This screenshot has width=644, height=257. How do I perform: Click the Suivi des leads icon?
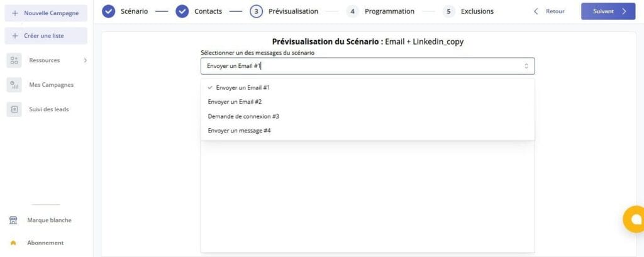pos(14,109)
